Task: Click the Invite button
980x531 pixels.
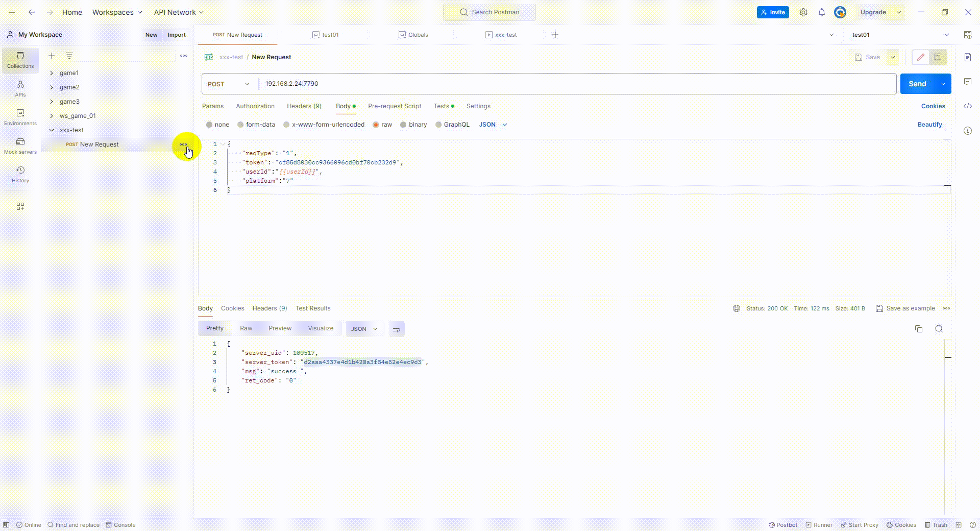Action: click(x=773, y=12)
